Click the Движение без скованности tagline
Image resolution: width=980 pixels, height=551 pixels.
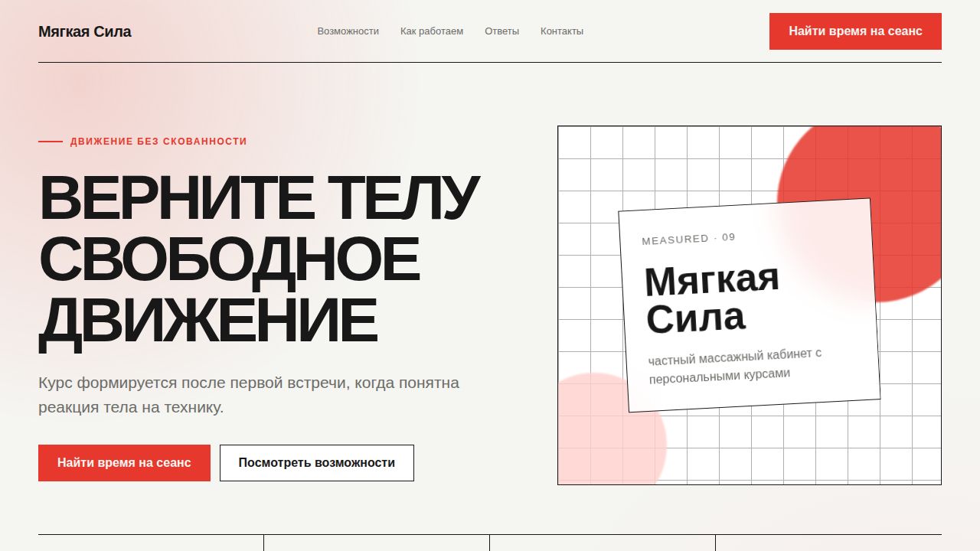pyautogui.click(x=158, y=142)
